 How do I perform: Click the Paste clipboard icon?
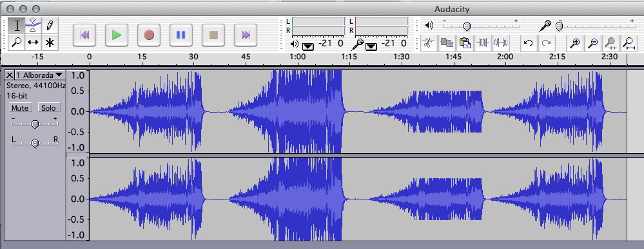[x=465, y=42]
